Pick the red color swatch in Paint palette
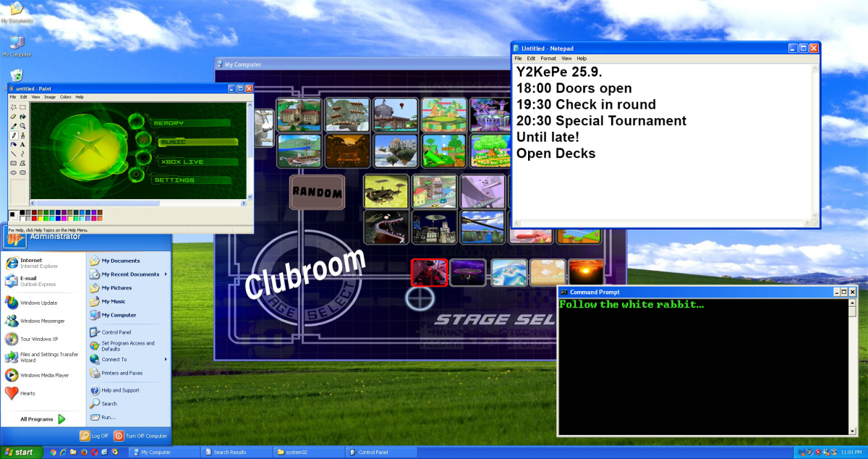 [34, 219]
